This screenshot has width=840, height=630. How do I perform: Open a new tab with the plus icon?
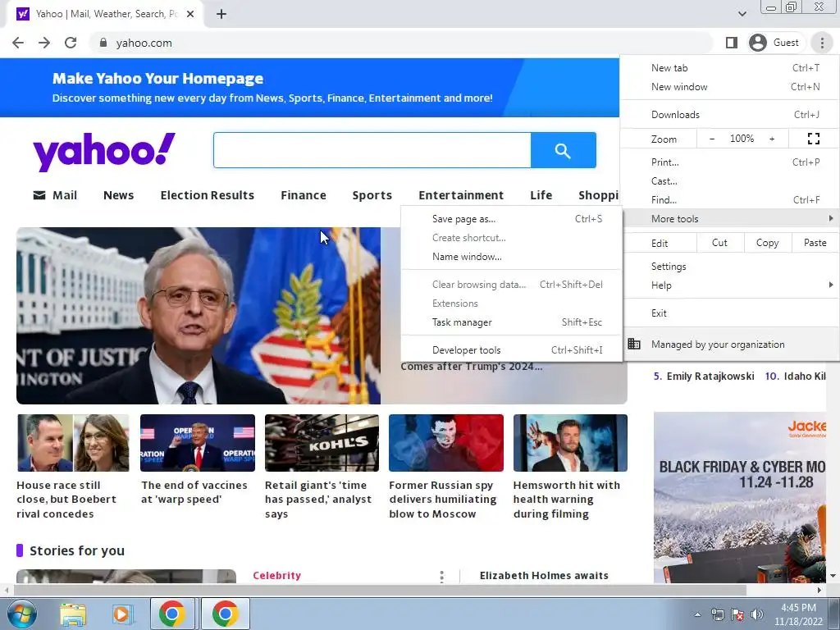221,14
